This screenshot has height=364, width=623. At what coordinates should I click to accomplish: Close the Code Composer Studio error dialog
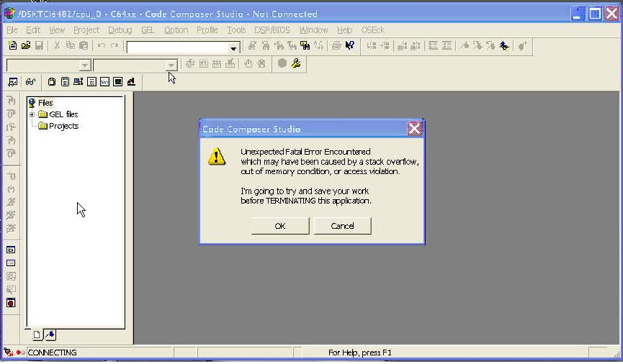pyautogui.click(x=414, y=129)
